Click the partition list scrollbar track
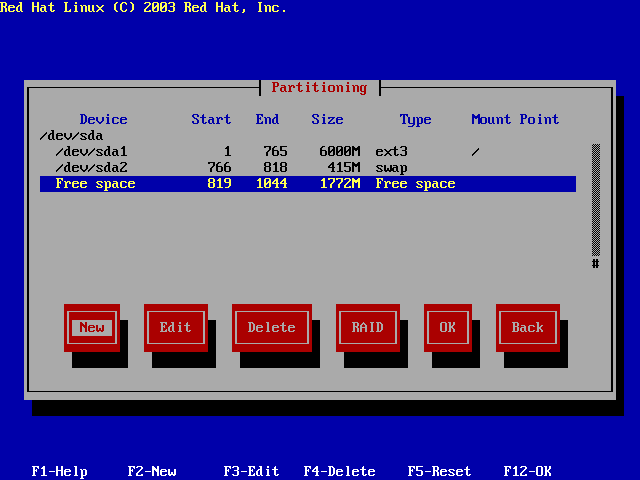The height and width of the screenshot is (480, 640). point(596,200)
